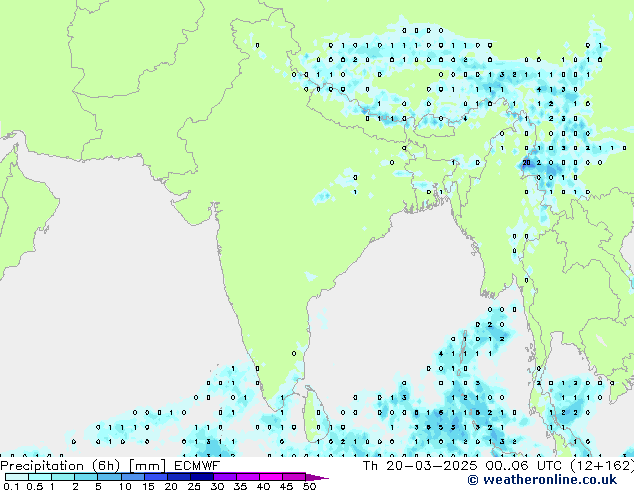Image resolution: width=634 pixels, height=490 pixels.
Task: Click the '25' legend scale label
Action: pos(194,486)
